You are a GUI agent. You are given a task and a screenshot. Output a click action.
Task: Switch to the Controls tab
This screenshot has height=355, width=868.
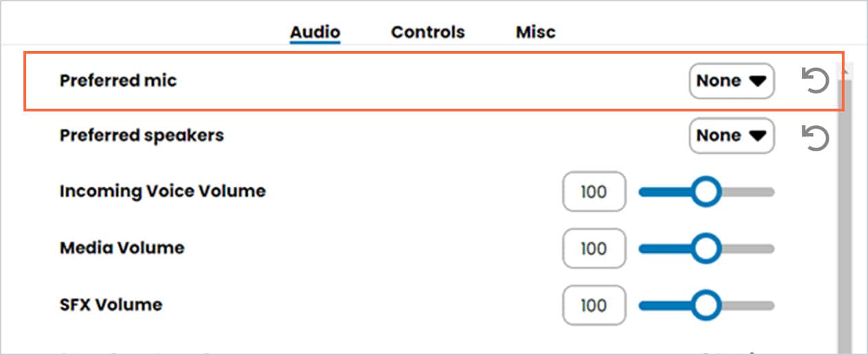[428, 32]
